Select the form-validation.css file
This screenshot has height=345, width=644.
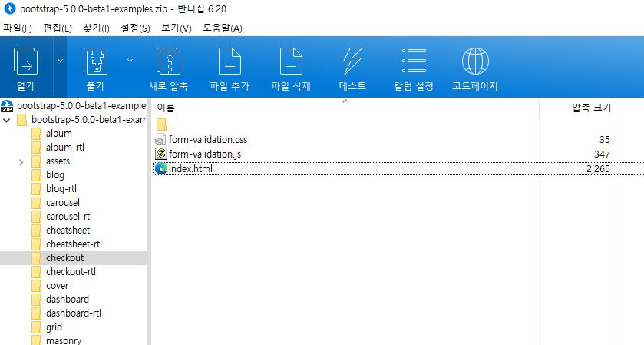[208, 139]
